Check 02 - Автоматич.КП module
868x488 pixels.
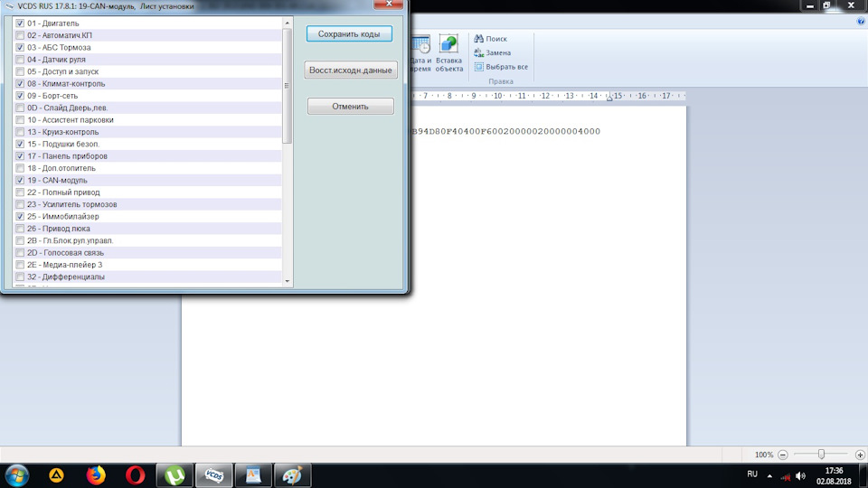coord(20,35)
